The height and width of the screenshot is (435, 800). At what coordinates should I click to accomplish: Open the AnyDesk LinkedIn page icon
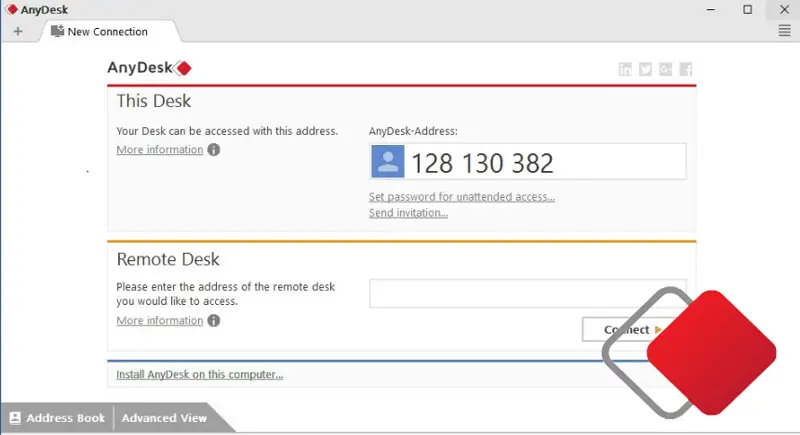pos(626,69)
